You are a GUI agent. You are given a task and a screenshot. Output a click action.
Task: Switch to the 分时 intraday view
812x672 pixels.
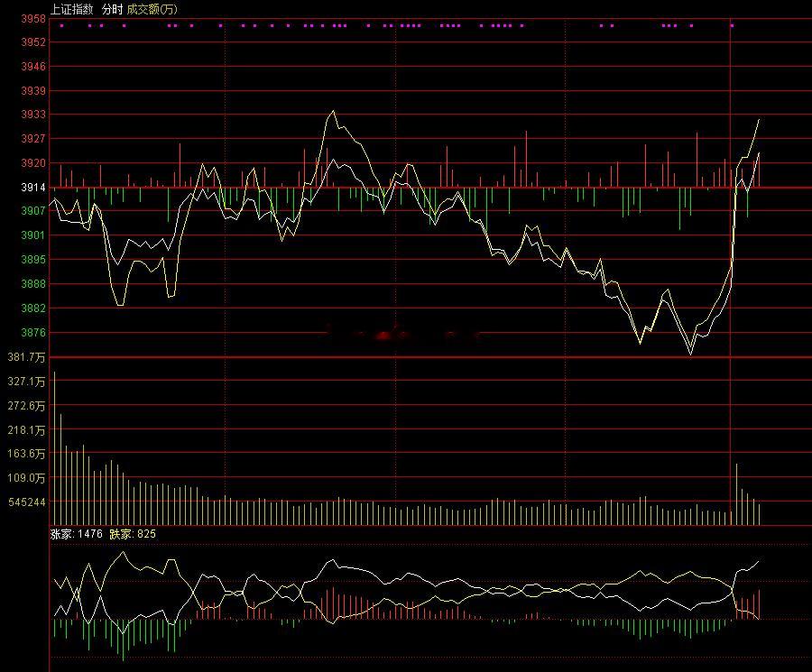113,9
